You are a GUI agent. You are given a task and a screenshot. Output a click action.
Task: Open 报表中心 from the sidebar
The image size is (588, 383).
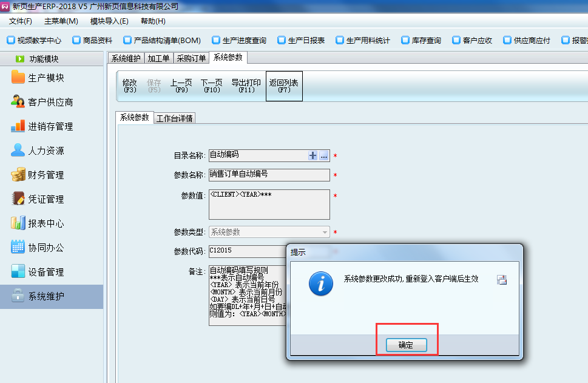coord(46,223)
